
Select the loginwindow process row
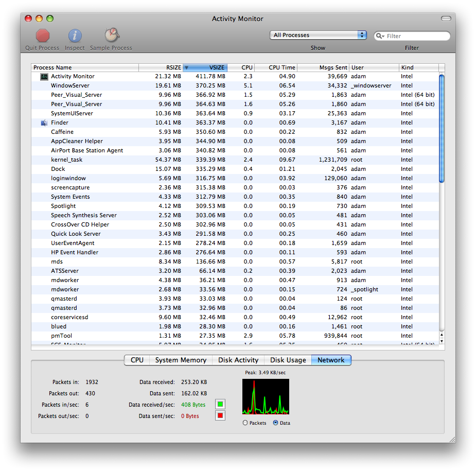click(x=235, y=178)
